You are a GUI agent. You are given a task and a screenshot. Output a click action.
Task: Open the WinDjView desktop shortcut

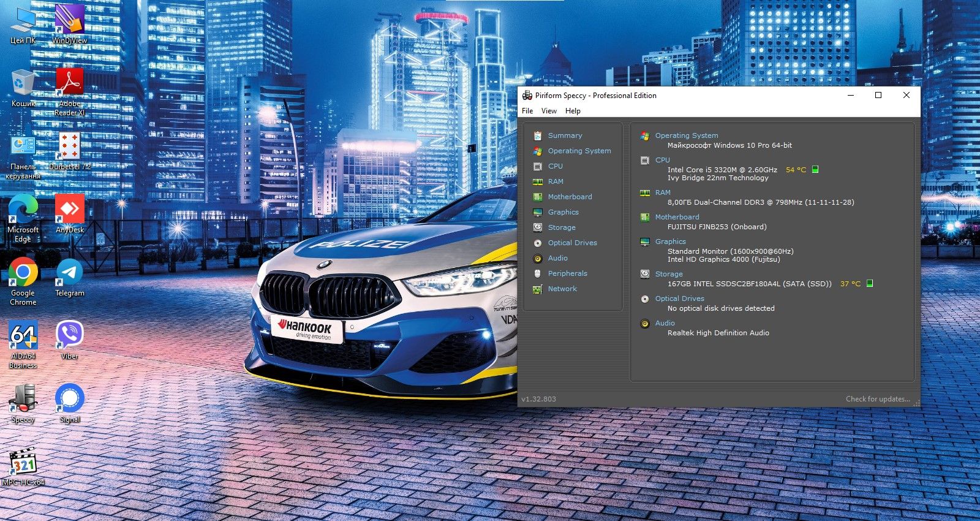(70, 25)
